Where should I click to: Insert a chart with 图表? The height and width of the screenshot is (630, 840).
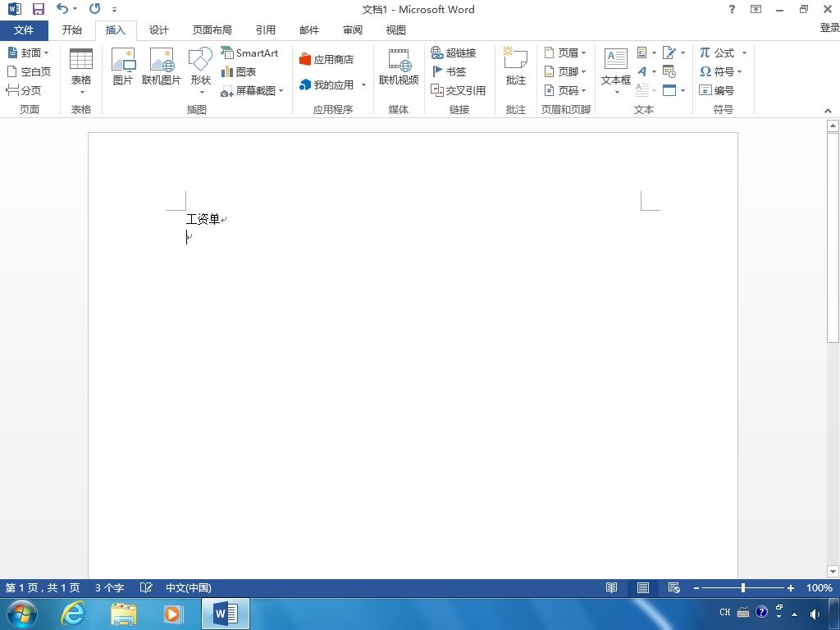point(239,71)
